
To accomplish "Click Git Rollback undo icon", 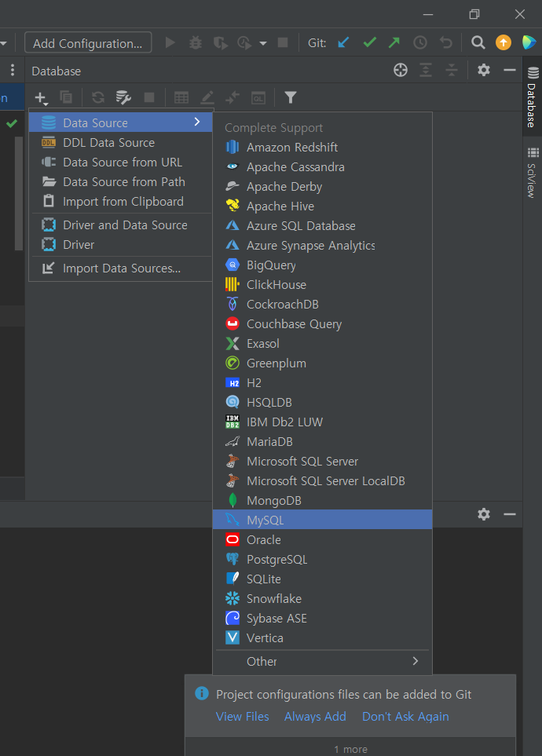I will [446, 43].
